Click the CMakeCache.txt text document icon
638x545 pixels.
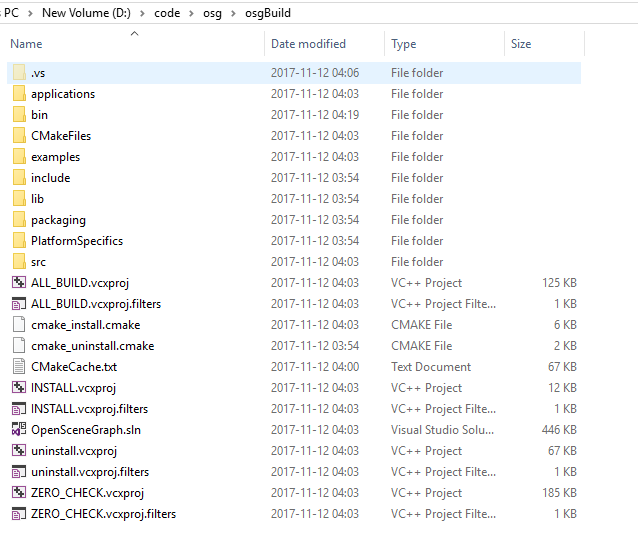coord(19,367)
